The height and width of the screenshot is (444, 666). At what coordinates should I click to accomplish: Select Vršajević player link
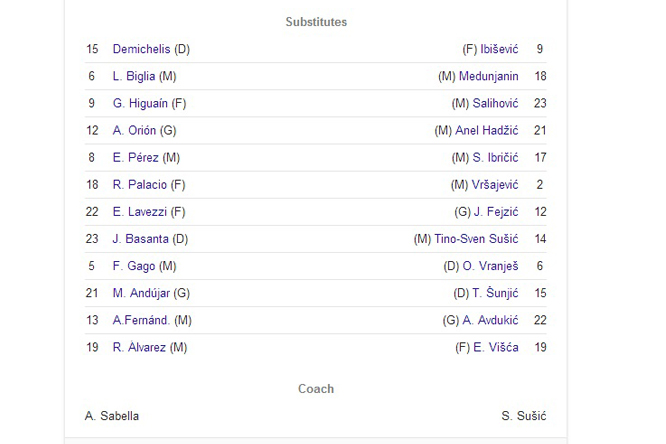coord(495,185)
